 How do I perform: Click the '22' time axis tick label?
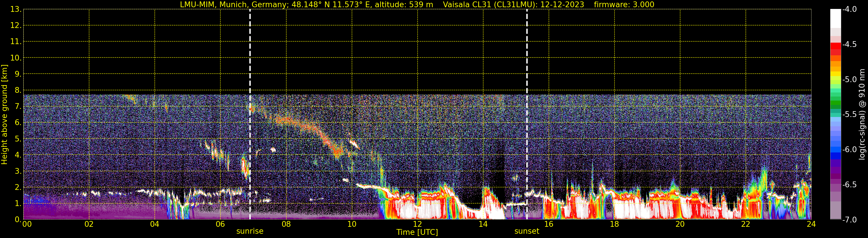(746, 224)
